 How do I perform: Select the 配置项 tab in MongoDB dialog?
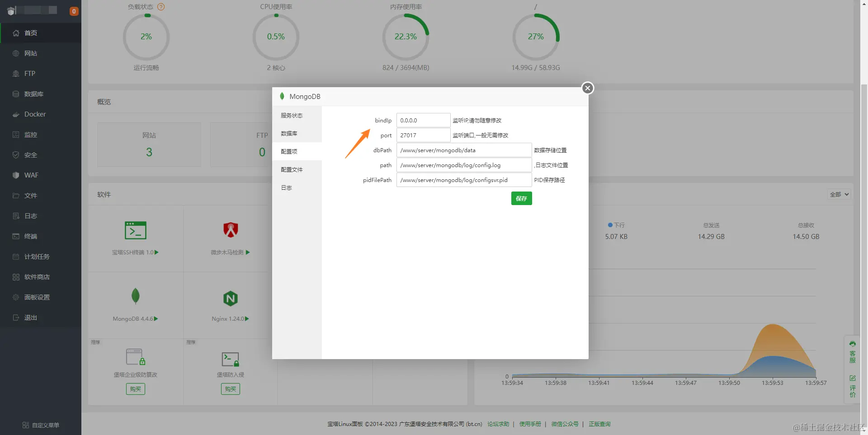[x=297, y=151]
